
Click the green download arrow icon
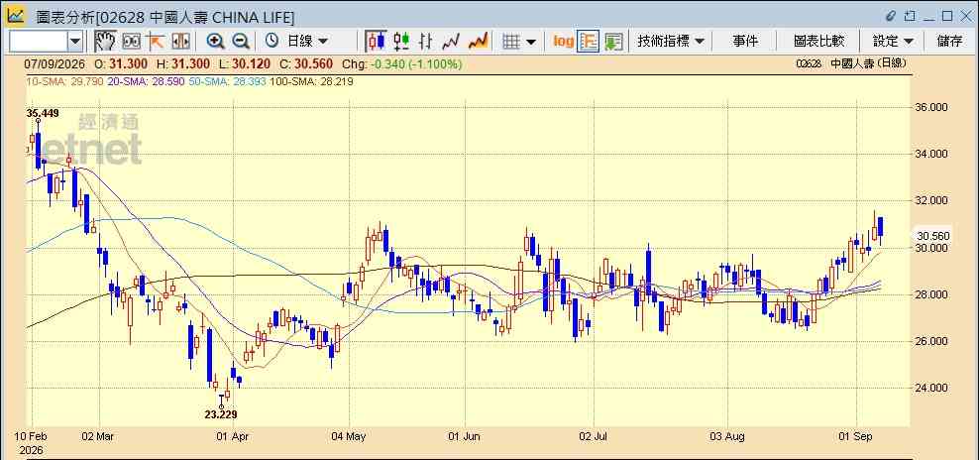click(613, 42)
